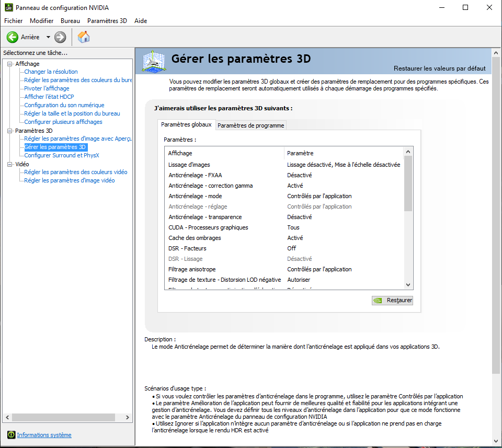Click the Off value for DSR - Facteurs
The width and height of the screenshot is (502, 448).
point(291,248)
